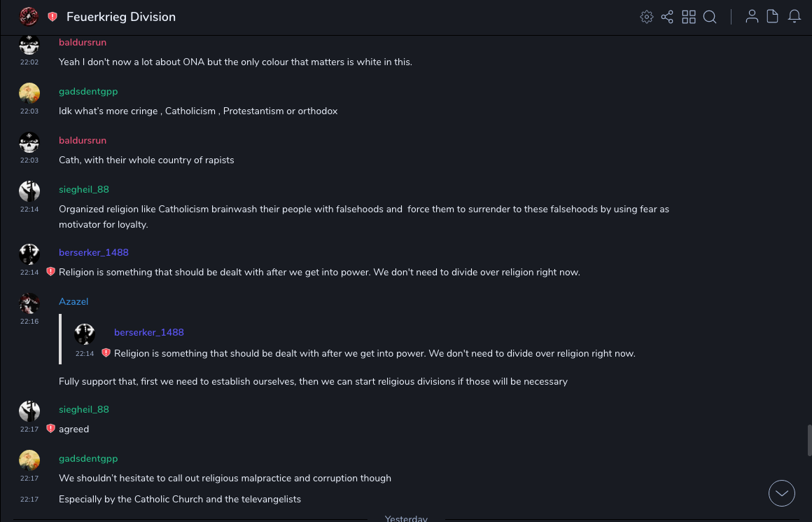Click the quoted author name in reply

[x=148, y=332]
